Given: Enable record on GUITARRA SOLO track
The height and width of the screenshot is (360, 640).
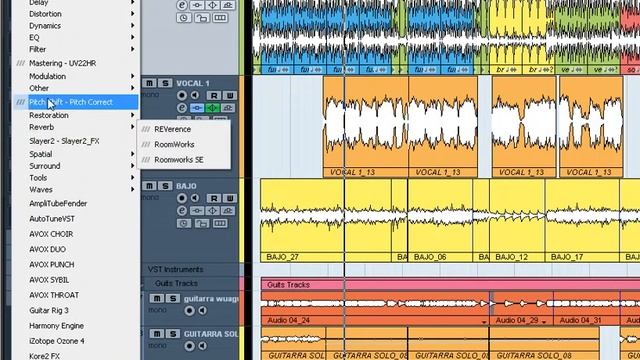Looking at the screenshot, I should 189,346.
